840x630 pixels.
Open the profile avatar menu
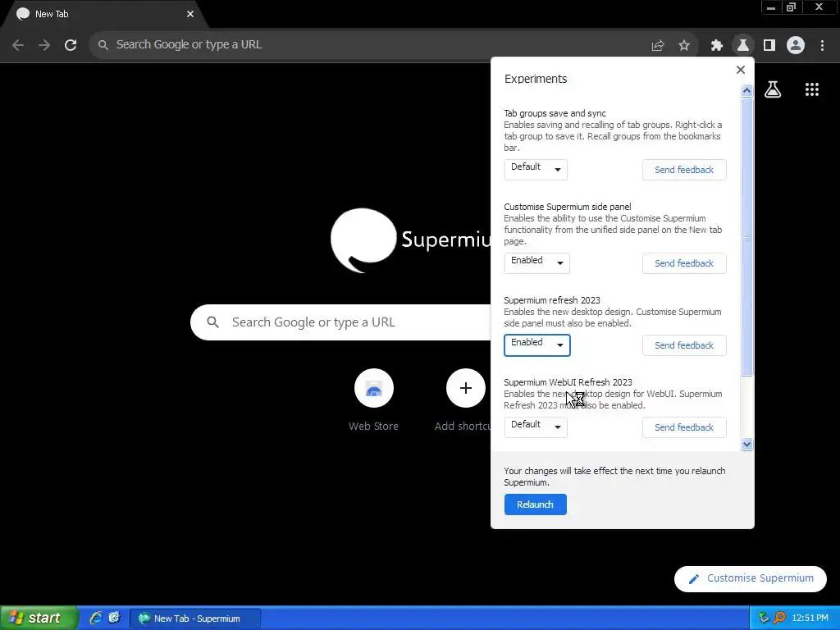pos(796,46)
